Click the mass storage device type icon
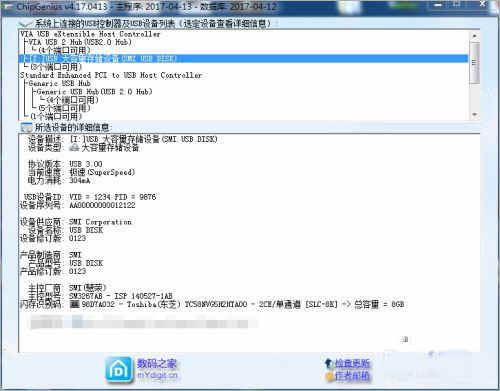500x391 pixels. (75, 147)
